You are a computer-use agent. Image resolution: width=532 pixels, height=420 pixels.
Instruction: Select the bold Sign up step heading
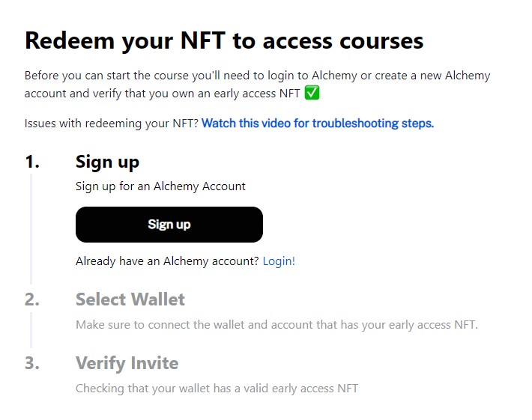coord(107,162)
